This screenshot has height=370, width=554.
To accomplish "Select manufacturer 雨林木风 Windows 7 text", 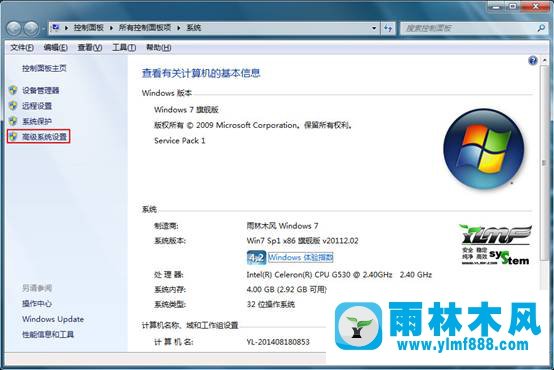I will (x=282, y=225).
